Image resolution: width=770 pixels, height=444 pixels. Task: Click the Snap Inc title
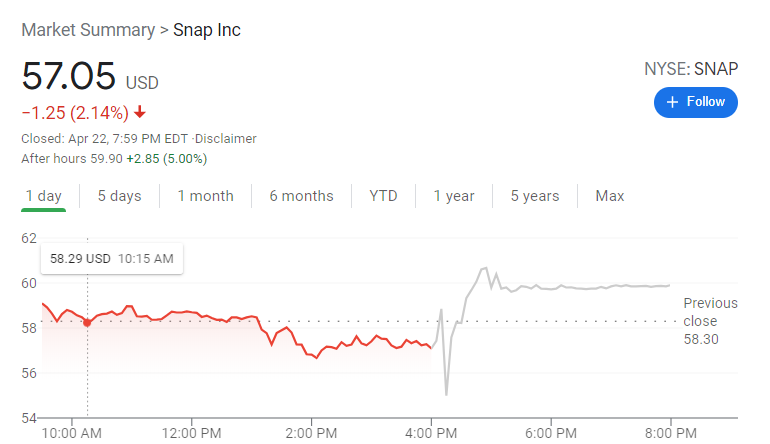tap(207, 30)
